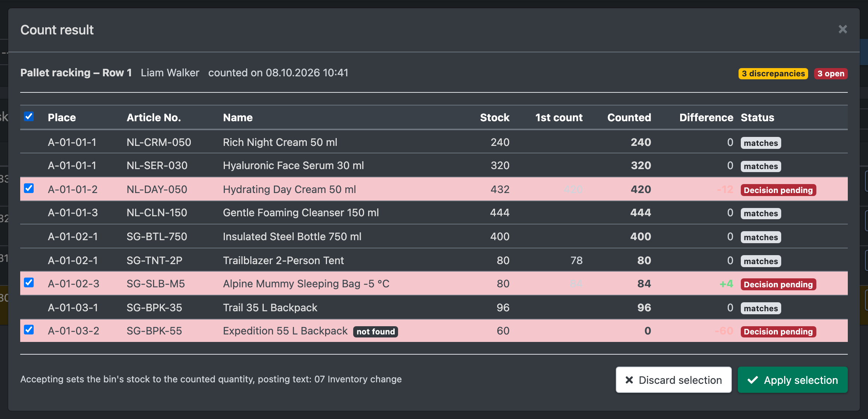
Task: Click the 3 discrepancies badge
Action: click(773, 74)
